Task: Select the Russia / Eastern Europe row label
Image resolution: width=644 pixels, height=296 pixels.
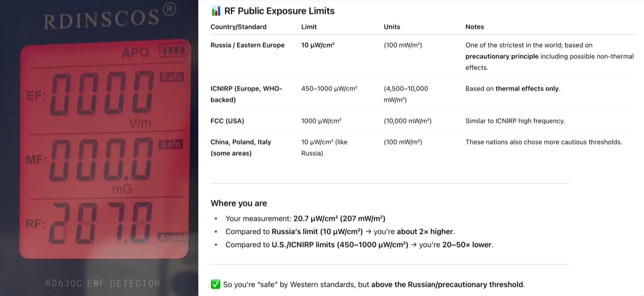Action: coord(248,45)
